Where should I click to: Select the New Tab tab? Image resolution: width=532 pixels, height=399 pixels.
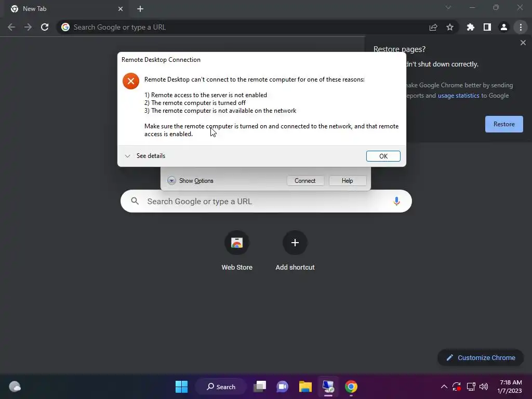(66, 9)
